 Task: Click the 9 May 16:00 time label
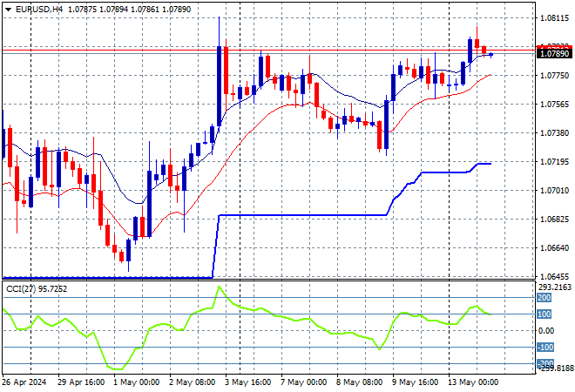[x=415, y=382]
